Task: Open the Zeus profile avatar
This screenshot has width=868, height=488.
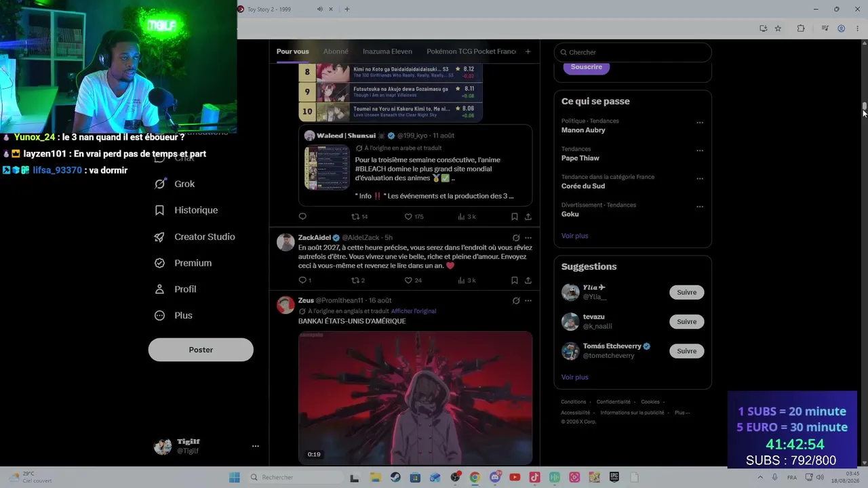Action: click(285, 305)
